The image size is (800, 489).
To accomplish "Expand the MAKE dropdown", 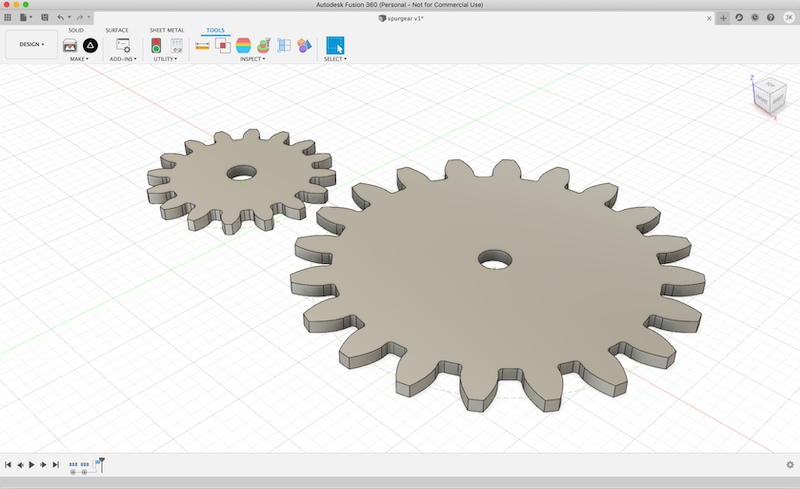I will pyautogui.click(x=79, y=59).
